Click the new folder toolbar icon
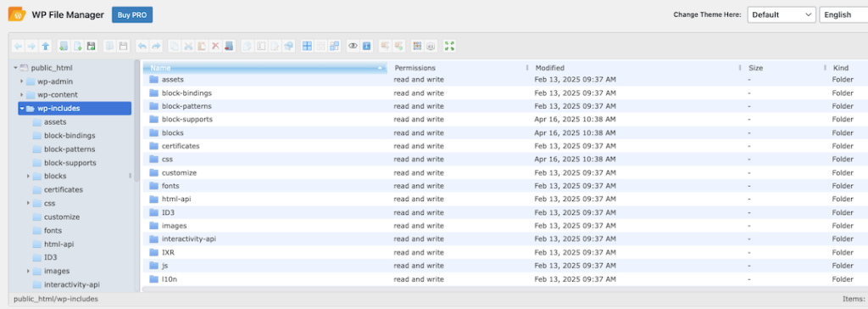868x309 pixels. 63,46
